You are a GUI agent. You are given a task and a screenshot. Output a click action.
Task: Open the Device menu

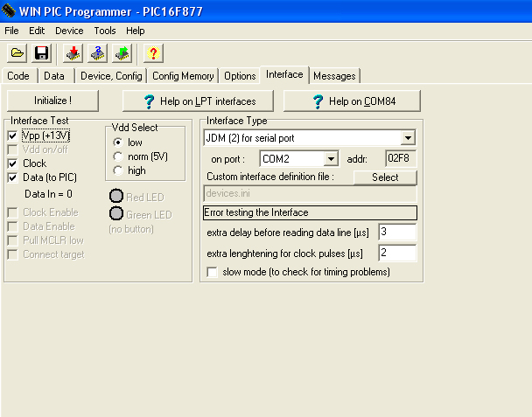[x=69, y=31]
